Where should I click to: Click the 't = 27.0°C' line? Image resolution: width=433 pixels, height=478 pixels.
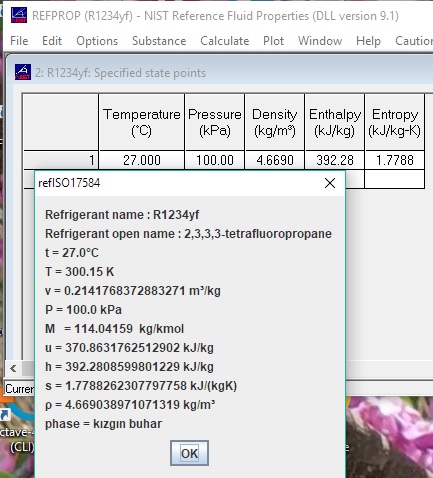(72, 253)
